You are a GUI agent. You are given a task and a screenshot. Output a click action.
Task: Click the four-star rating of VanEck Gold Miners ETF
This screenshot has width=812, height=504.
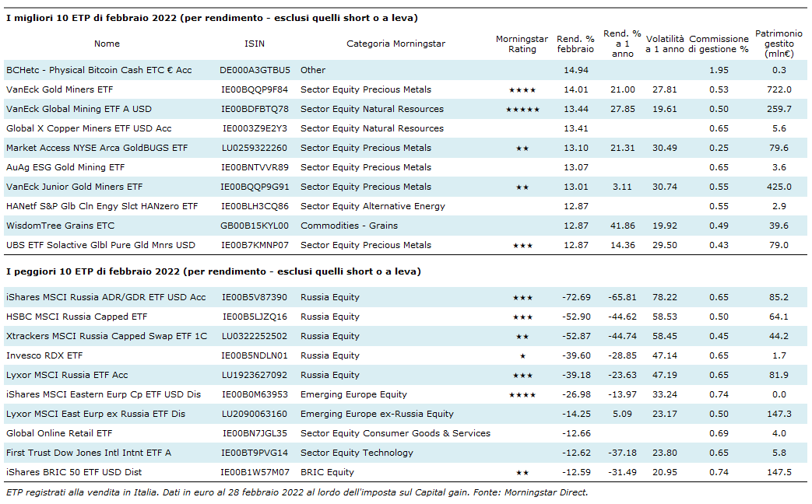pos(522,90)
